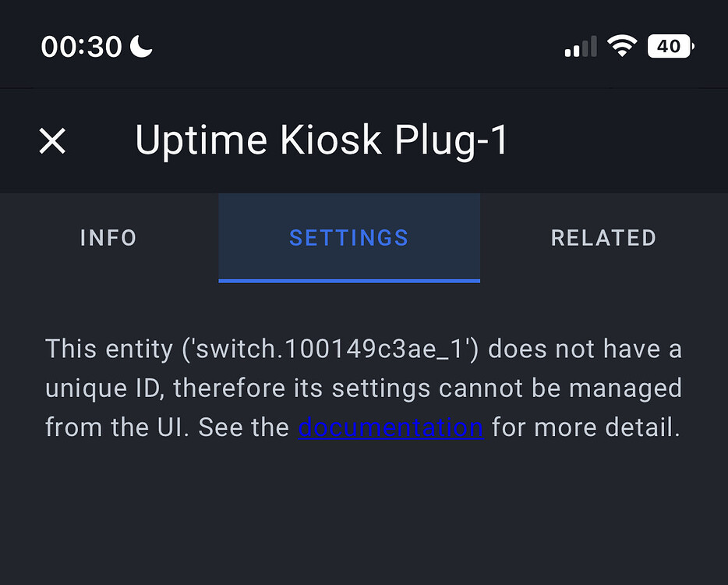The width and height of the screenshot is (728, 585).
Task: Tap the empty area below the message
Action: pos(364,515)
